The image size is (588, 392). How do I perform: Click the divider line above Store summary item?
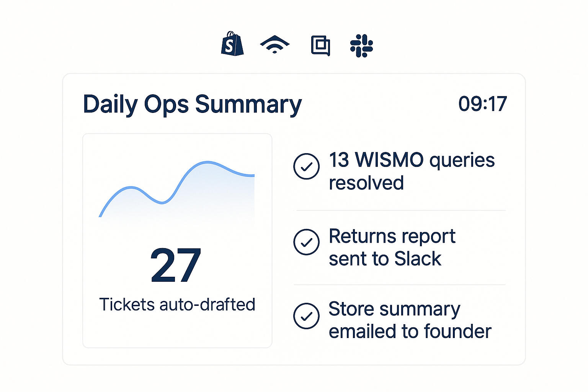[399, 285]
